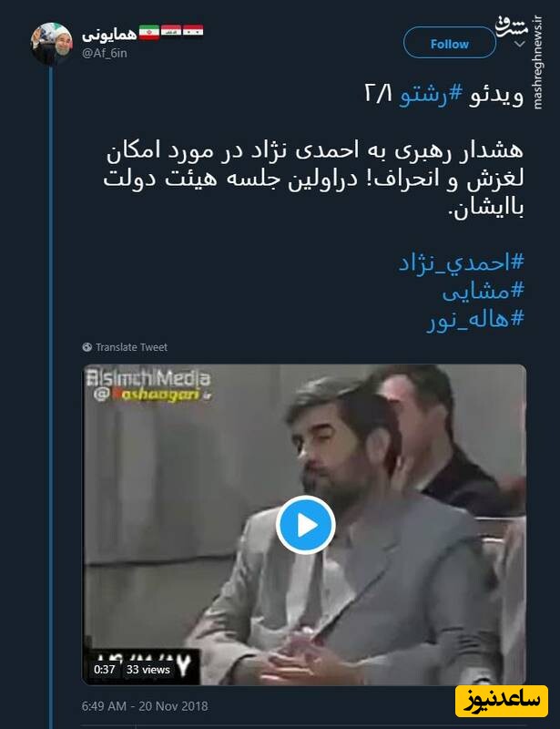Image resolution: width=560 pixels, height=729 pixels.
Task: Play the video with the blue play button
Action: (305, 525)
